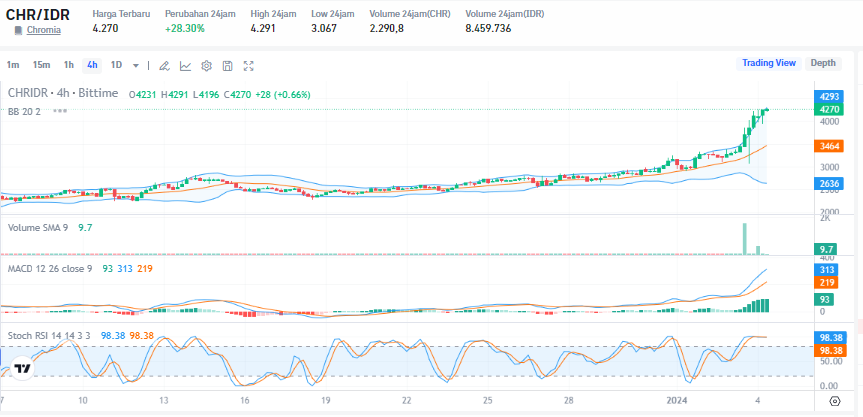Open the drawing tools pencil icon
Viewport: 863px width, 417px height.
(164, 66)
